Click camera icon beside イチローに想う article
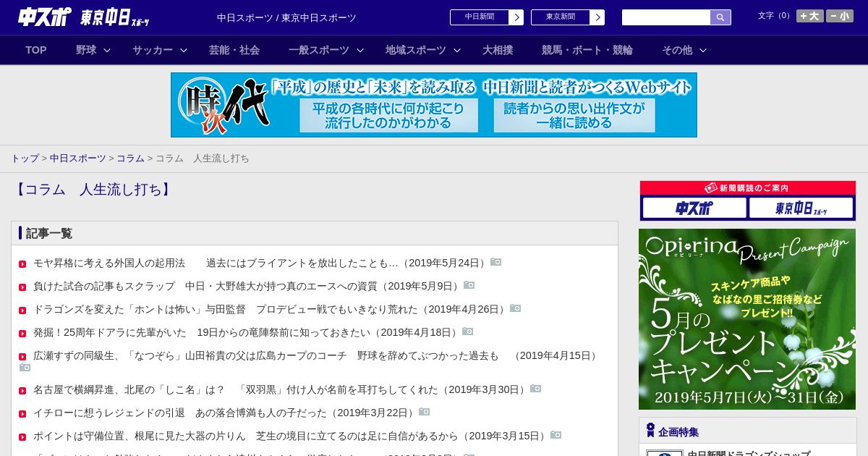This screenshot has width=868, height=456. [424, 412]
